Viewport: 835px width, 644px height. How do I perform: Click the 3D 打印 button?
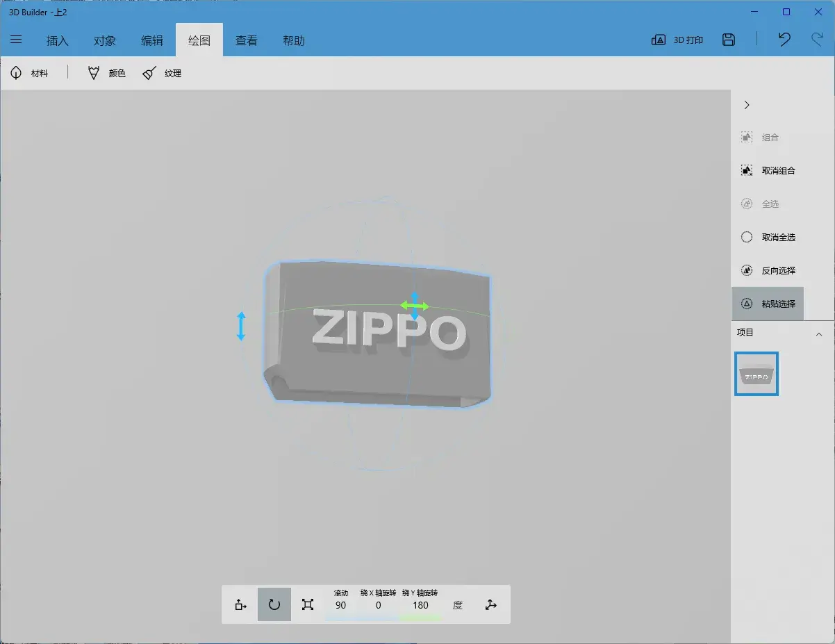click(677, 40)
